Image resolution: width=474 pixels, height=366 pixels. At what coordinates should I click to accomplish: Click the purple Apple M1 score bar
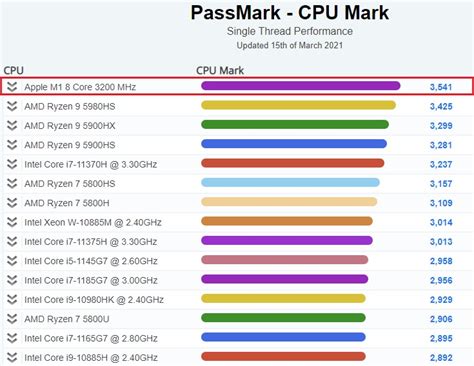(301, 86)
